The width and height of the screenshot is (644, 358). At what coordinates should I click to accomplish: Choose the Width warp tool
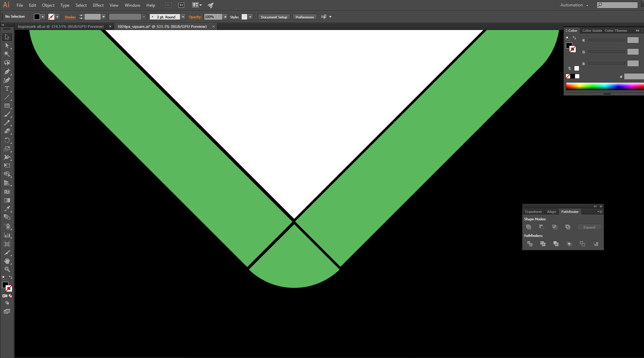pos(7,157)
